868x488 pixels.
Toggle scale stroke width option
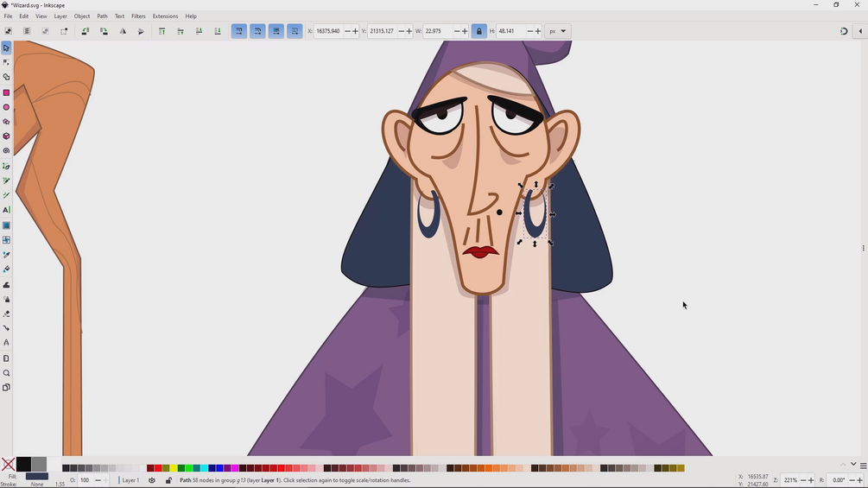click(x=239, y=31)
